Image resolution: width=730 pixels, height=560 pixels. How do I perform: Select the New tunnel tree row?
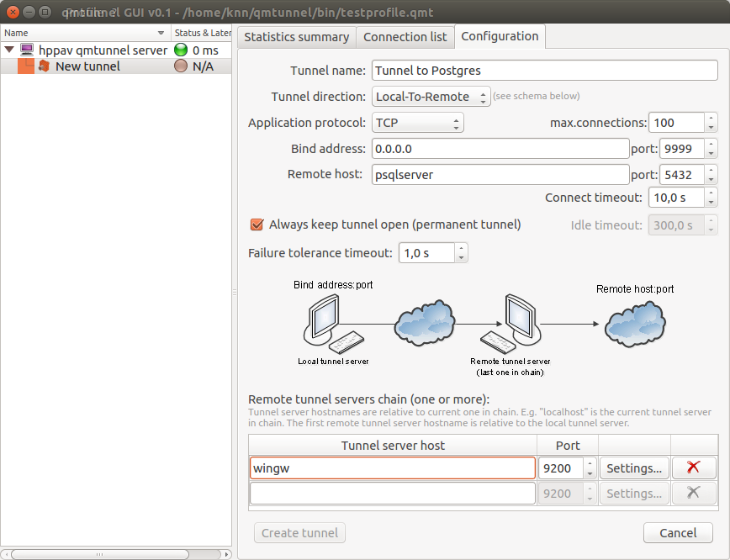pos(116,66)
